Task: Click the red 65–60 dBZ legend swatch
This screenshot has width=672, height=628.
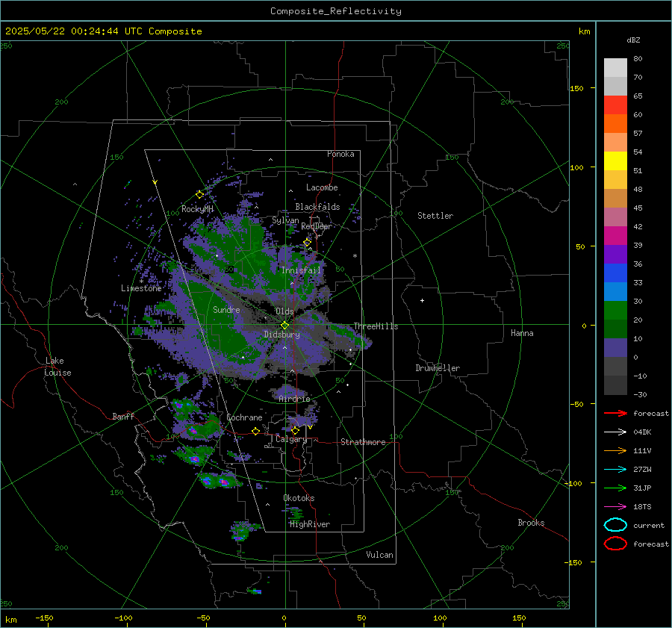Action: click(615, 105)
